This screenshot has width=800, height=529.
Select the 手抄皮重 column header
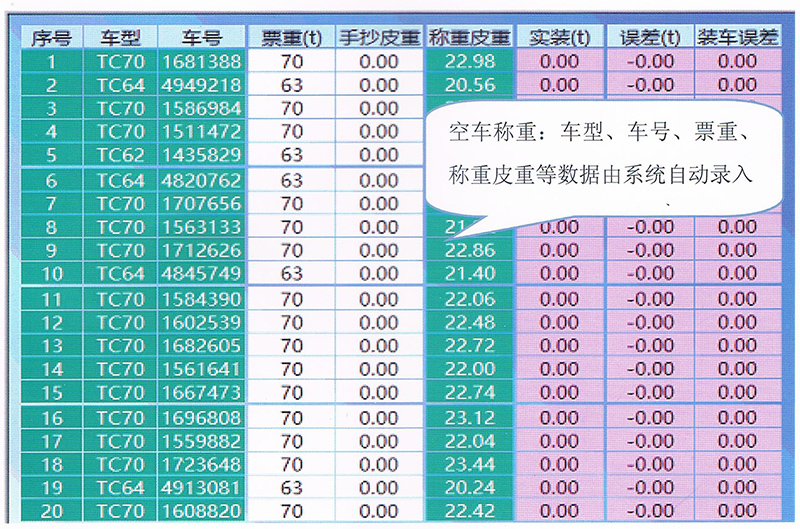(379, 37)
